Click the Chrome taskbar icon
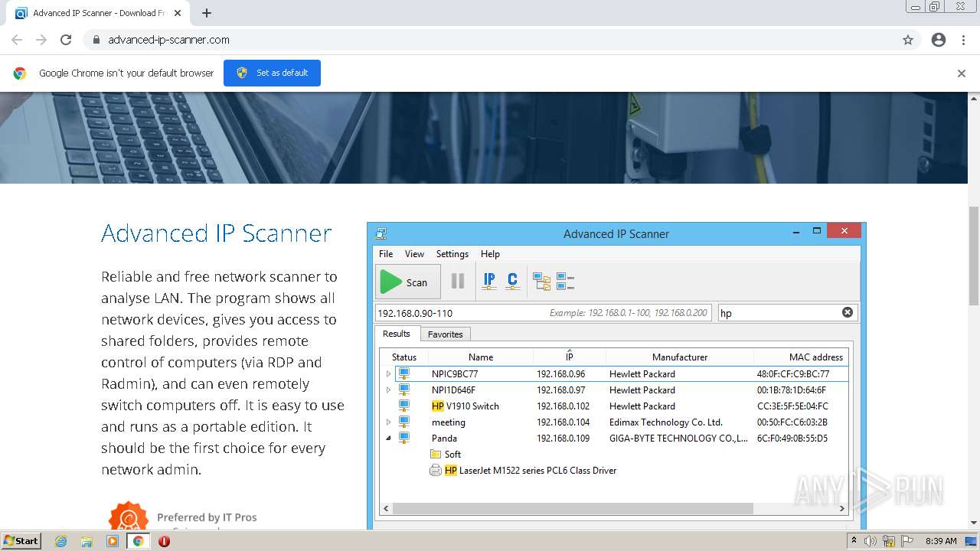980x551 pixels. (138, 541)
